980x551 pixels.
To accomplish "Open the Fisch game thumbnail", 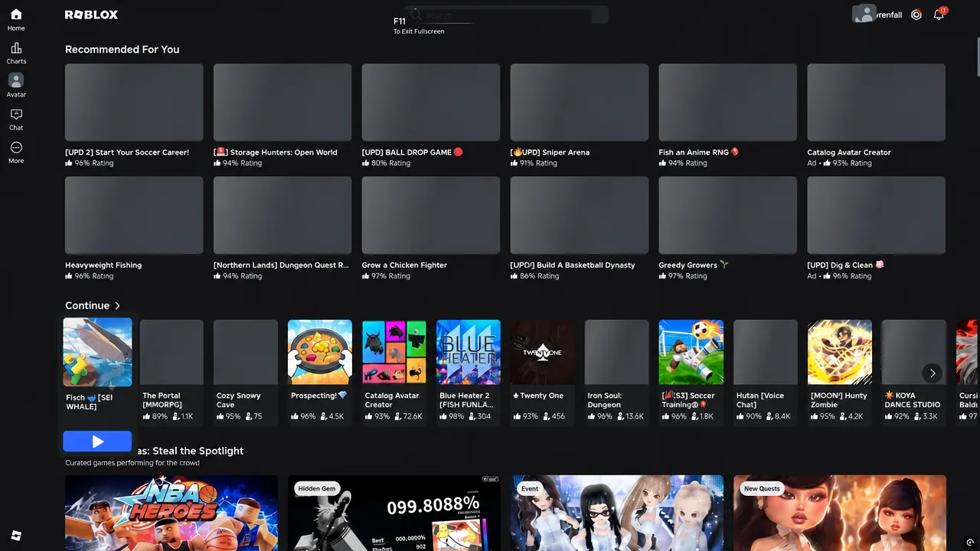I will pos(97,352).
